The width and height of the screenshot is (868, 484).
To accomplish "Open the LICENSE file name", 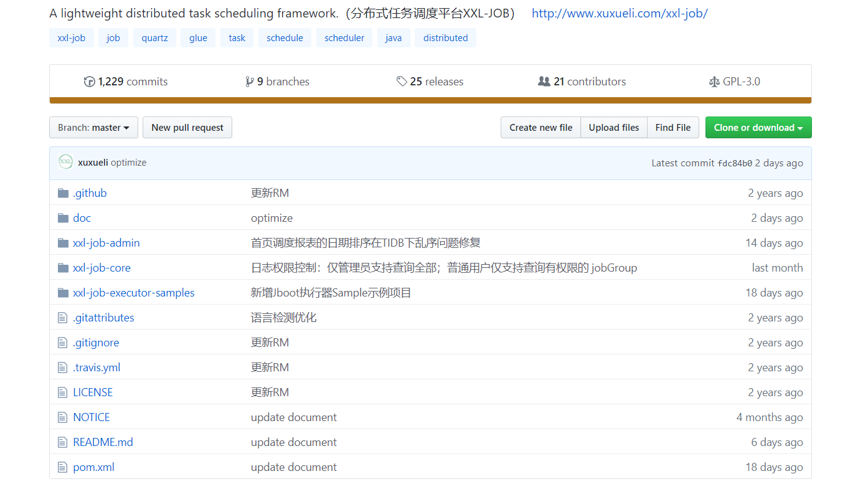I will (x=93, y=392).
